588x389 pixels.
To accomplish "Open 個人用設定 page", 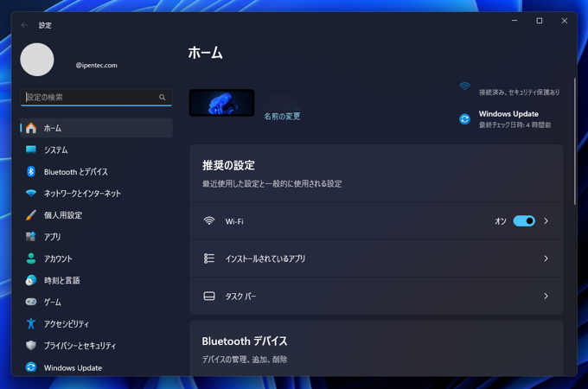I will click(96, 215).
